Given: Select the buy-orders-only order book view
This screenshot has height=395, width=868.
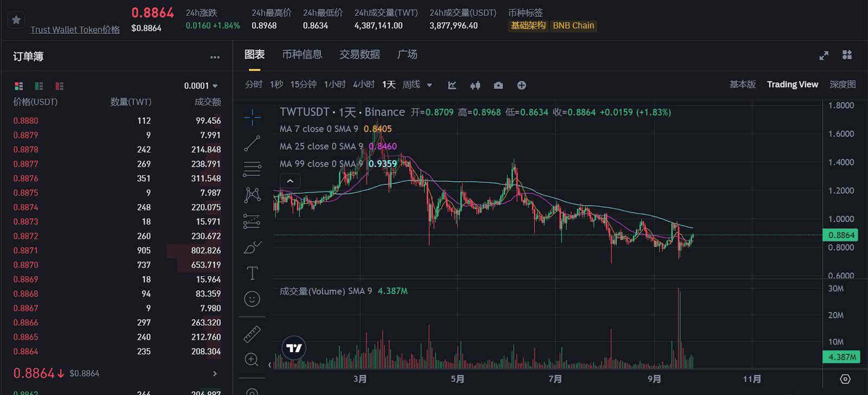Looking at the screenshot, I should (39, 86).
